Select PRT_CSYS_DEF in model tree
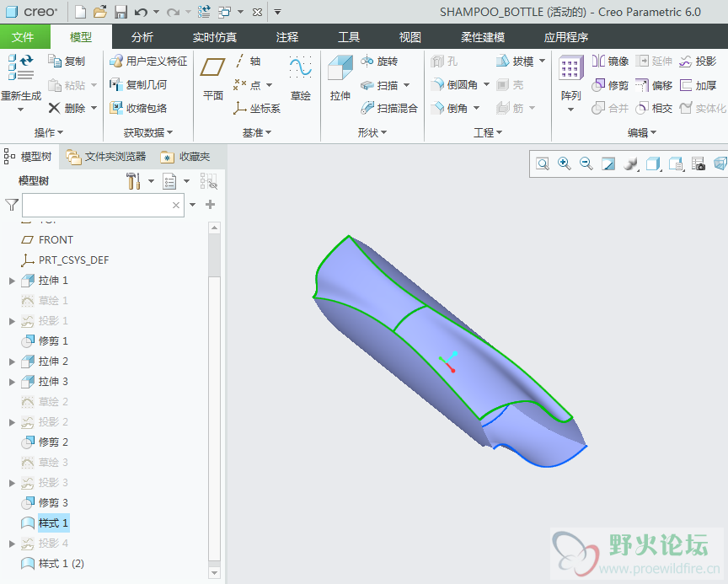This screenshot has width=728, height=584. pos(65,260)
